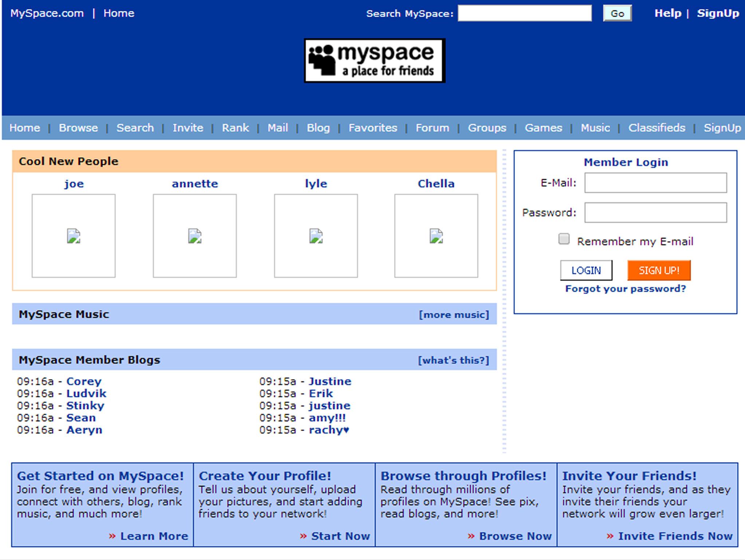Click into the E-Mail login field

pyautogui.click(x=655, y=183)
